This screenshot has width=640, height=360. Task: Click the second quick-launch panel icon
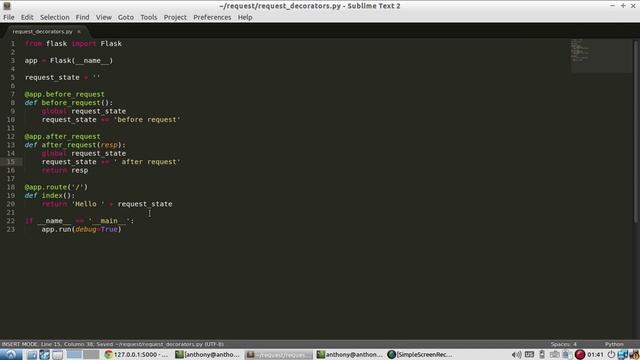(x=44, y=355)
